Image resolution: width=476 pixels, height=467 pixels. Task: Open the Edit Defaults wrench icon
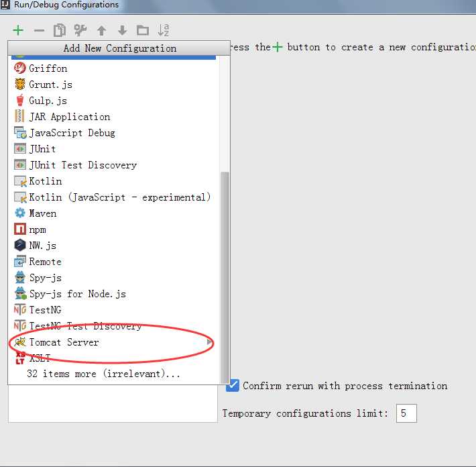point(80,30)
